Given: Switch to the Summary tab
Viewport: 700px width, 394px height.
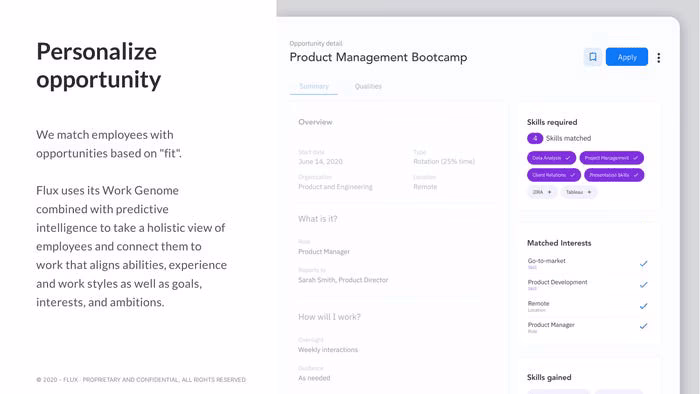Looking at the screenshot, I should 314,87.
